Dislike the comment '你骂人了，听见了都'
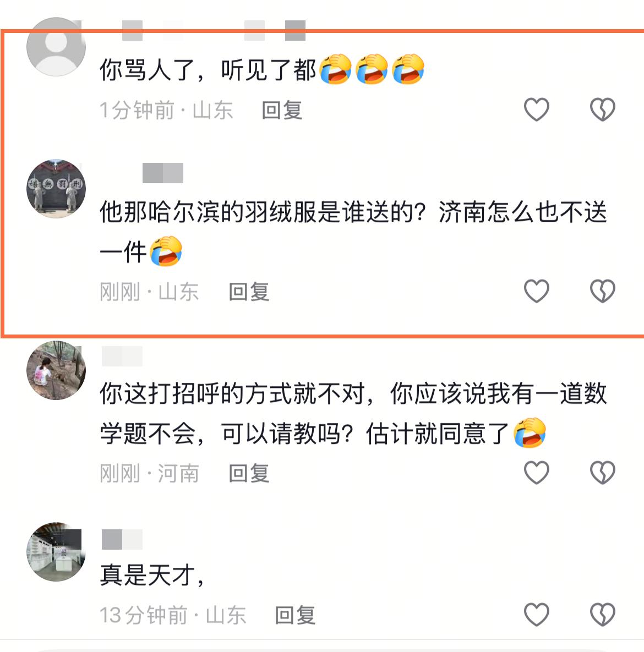Viewport: 644px width, 652px height. (602, 109)
